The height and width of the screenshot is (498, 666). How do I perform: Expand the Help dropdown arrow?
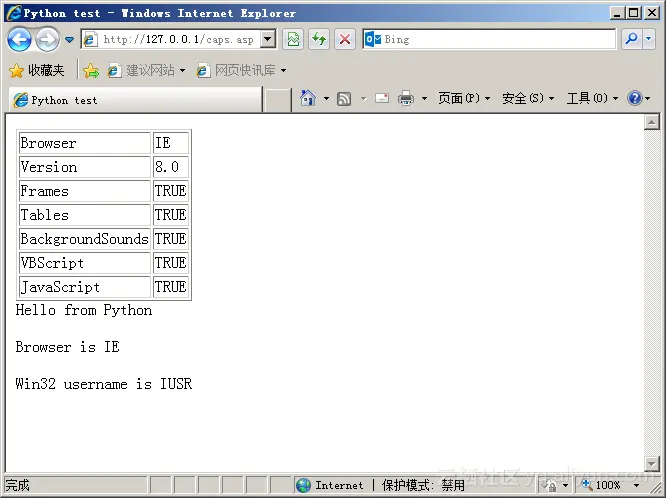tap(648, 99)
